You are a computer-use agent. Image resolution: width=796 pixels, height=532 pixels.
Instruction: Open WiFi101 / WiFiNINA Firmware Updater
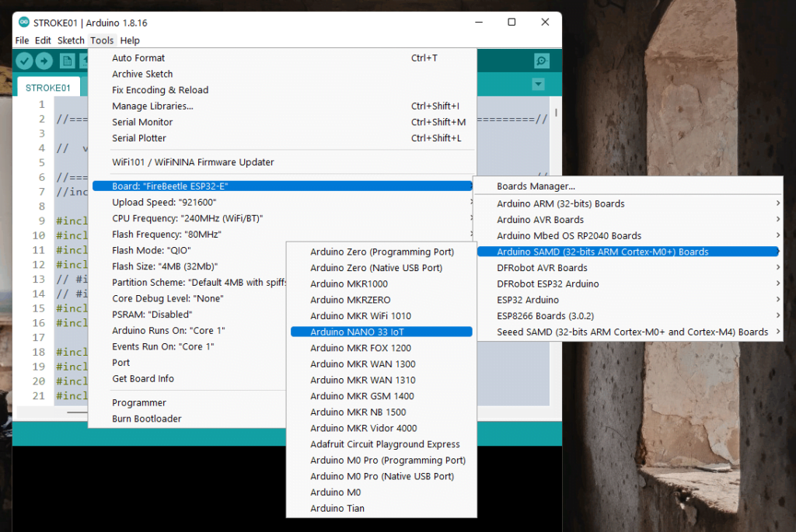tap(283, 162)
